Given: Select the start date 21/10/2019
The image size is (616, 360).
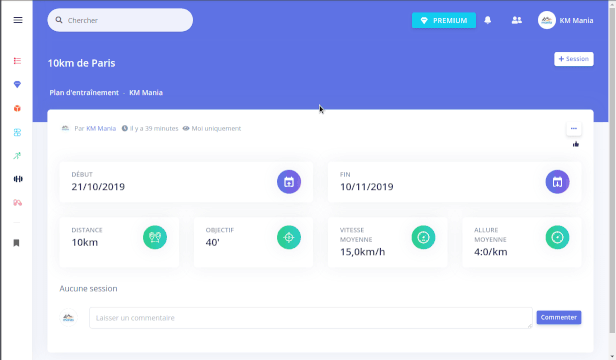Looking at the screenshot, I should 98,187.
